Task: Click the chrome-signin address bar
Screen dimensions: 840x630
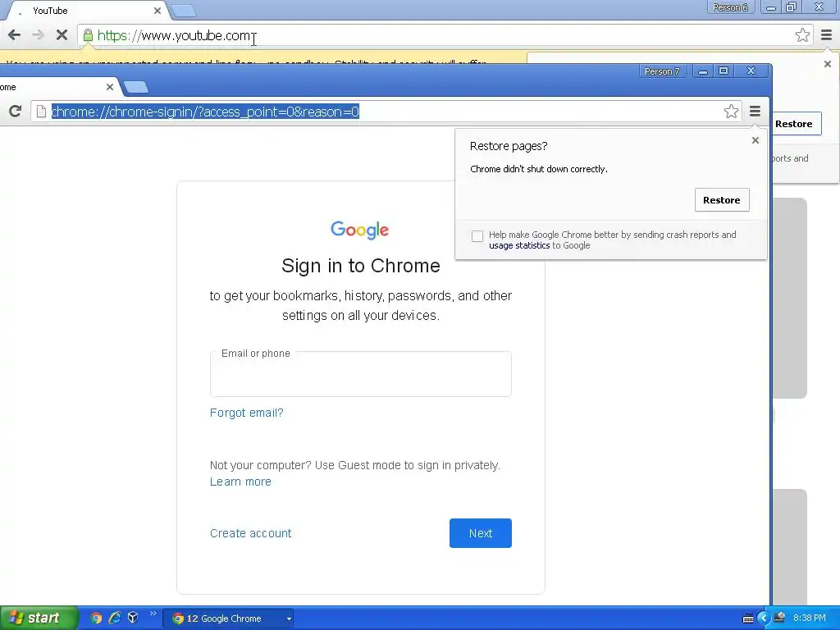Action: (386, 112)
